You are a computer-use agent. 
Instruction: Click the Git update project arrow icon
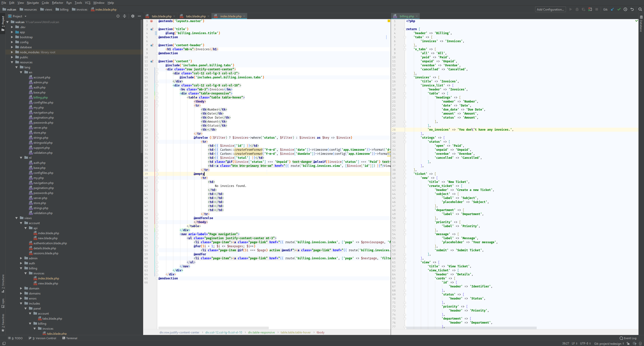612,10
